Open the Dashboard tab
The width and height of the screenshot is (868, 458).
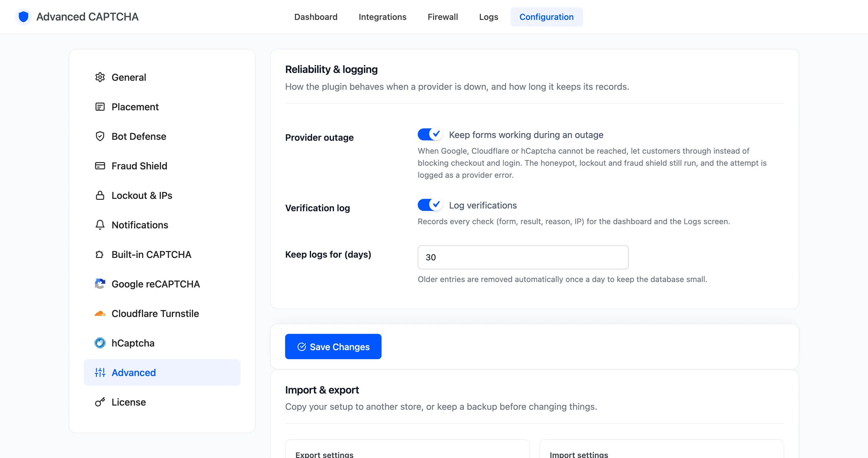316,17
